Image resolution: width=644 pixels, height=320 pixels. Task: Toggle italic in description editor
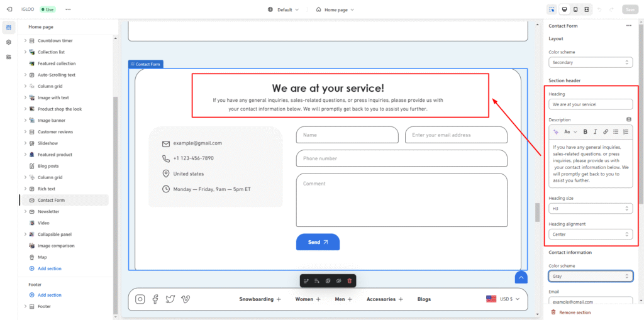coord(595,131)
